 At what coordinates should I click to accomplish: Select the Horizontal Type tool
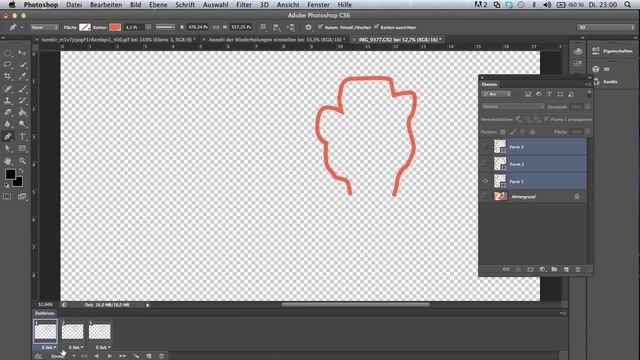[x=22, y=137]
